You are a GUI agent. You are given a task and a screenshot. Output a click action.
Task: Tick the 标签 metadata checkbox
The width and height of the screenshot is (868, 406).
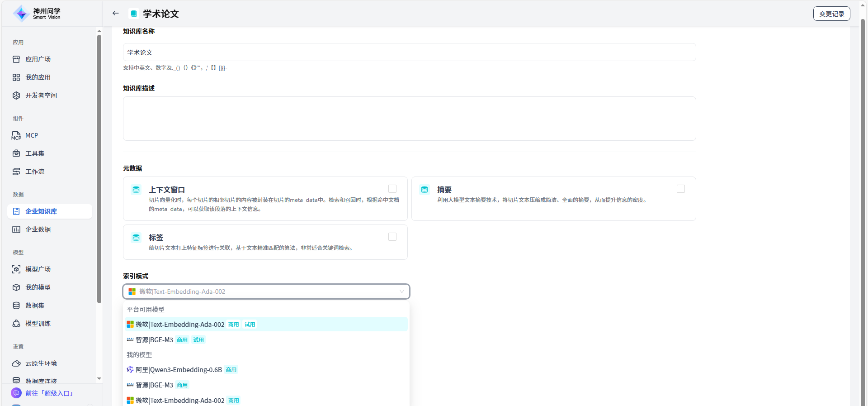(x=392, y=237)
